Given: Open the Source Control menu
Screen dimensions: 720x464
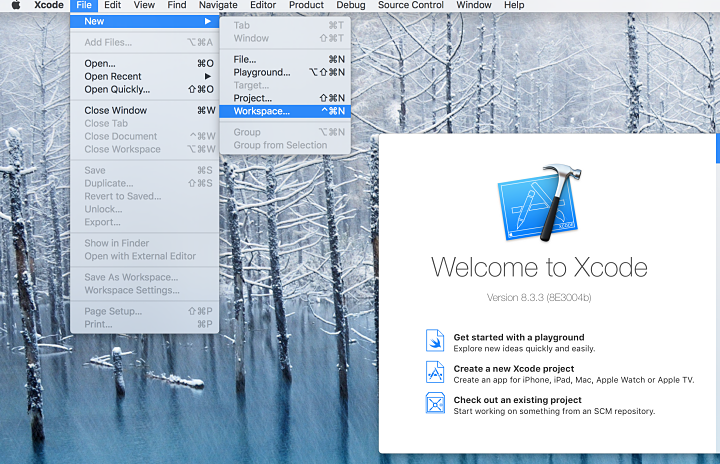Looking at the screenshot, I should [x=411, y=5].
